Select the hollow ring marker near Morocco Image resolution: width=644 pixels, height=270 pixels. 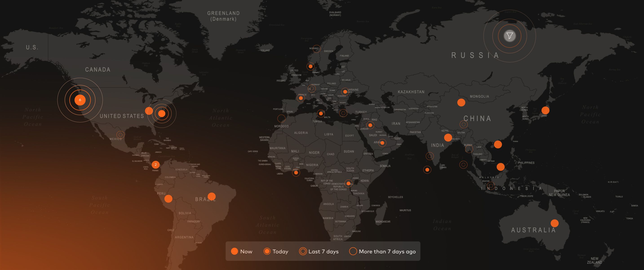[x=281, y=119]
